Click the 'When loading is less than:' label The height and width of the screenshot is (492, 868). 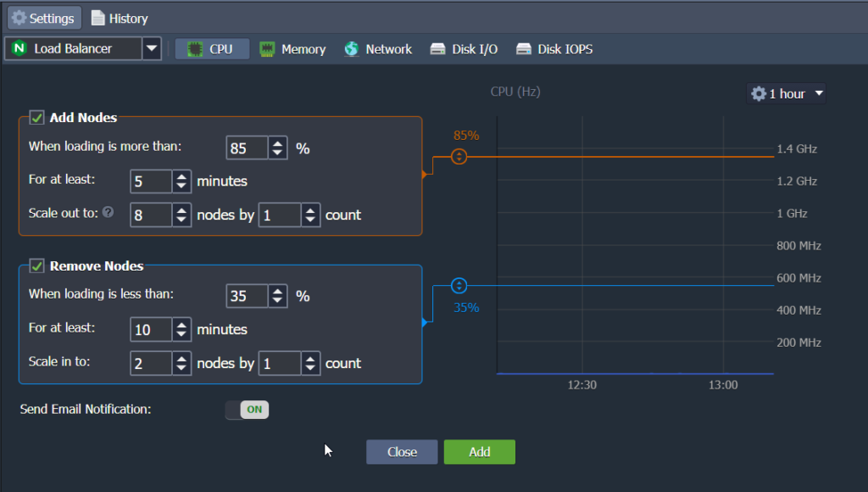coord(102,294)
